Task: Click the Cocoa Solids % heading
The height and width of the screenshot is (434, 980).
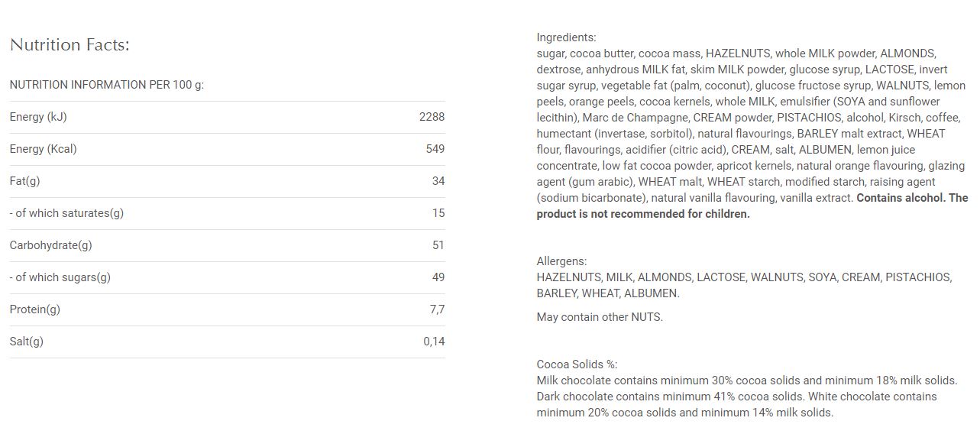Action: pos(577,364)
